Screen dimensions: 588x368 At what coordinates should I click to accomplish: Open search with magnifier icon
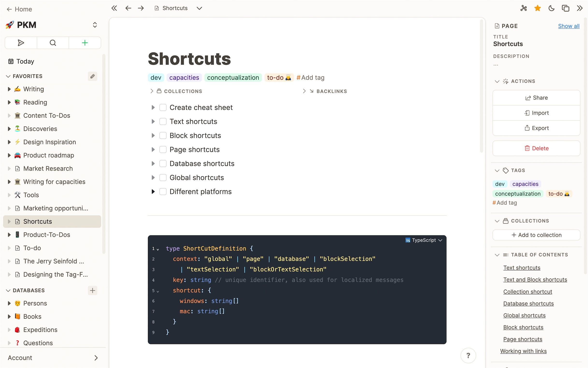pyautogui.click(x=53, y=43)
